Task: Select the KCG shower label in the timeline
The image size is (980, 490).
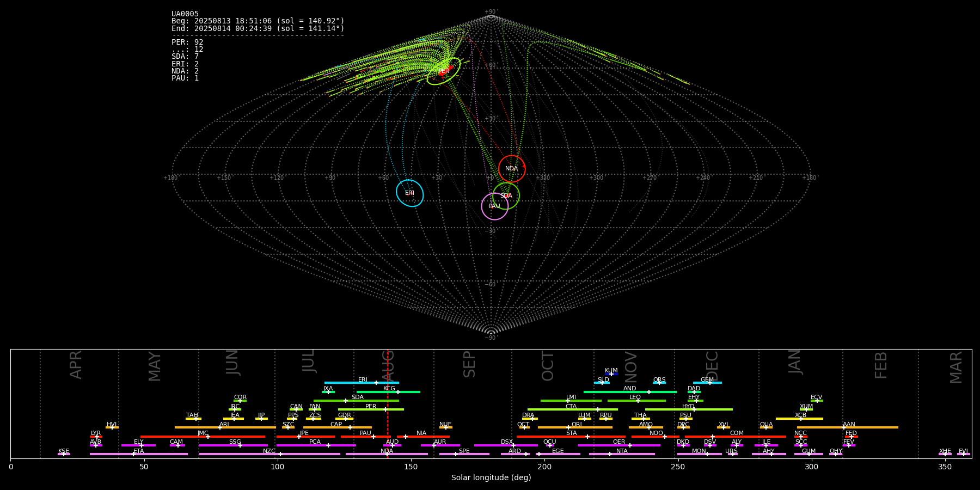Action: tap(389, 389)
